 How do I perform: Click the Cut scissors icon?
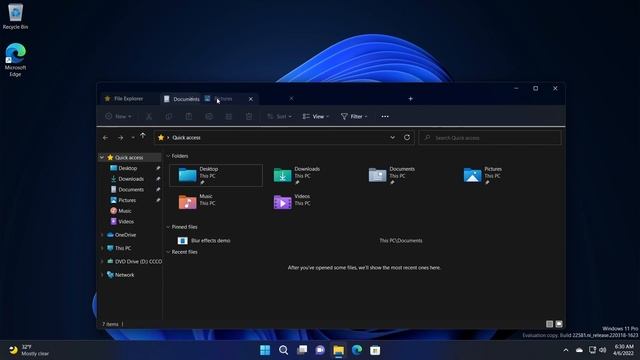tap(149, 117)
